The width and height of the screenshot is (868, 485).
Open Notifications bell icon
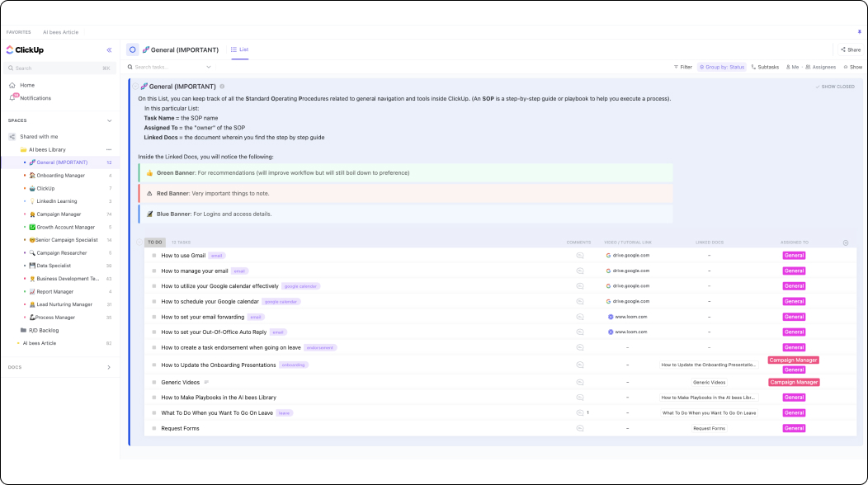[x=12, y=97]
